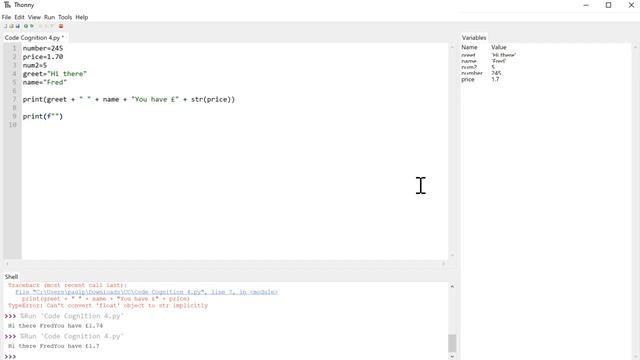Select the number variable row
640x360 pixels.
coord(545,73)
